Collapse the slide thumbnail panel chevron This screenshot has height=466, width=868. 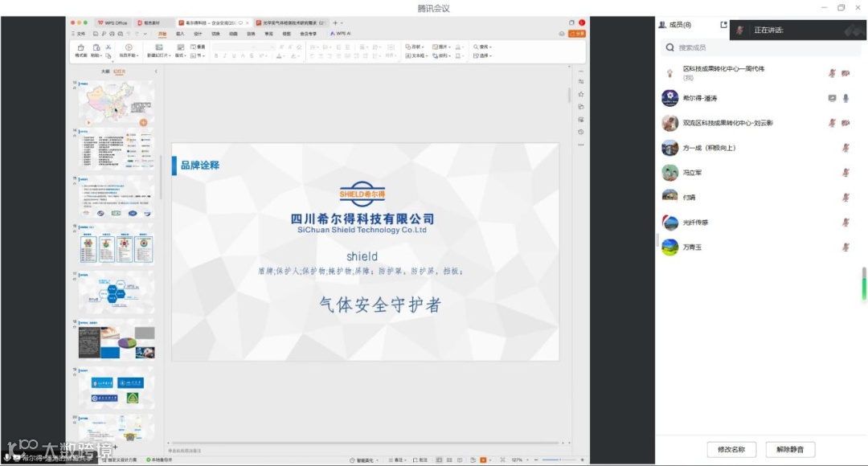(156, 72)
